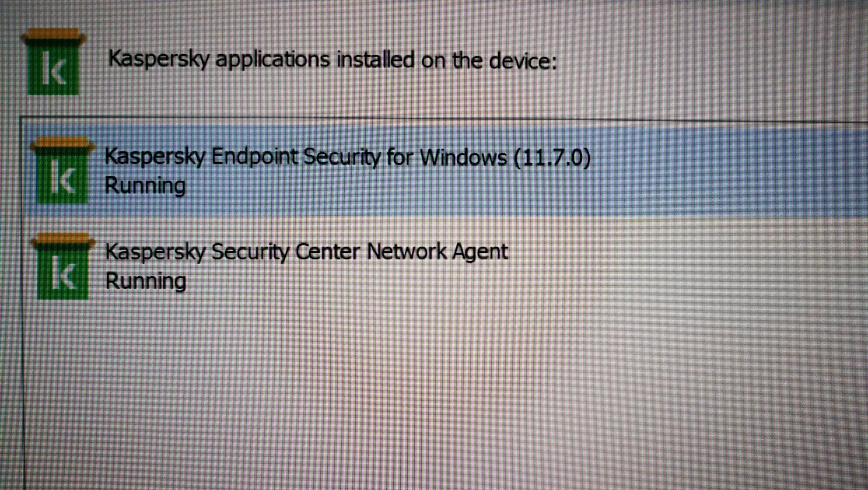The width and height of the screenshot is (868, 490).
Task: Click the Running status under Network Agent
Action: tap(146, 281)
